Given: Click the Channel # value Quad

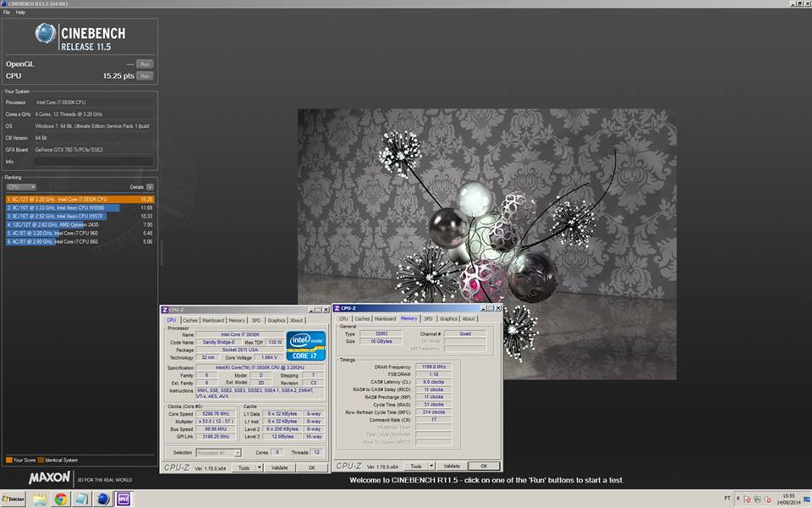Looking at the screenshot, I should (x=465, y=334).
